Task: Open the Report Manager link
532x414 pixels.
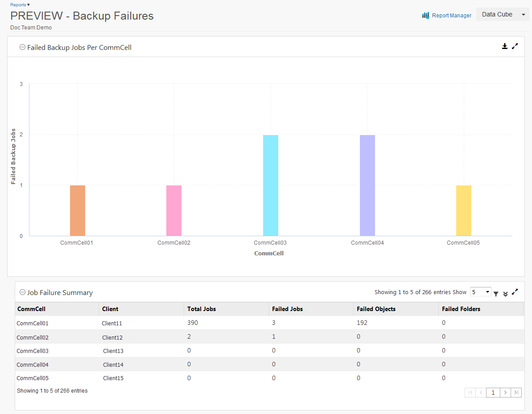Action: [x=451, y=16]
